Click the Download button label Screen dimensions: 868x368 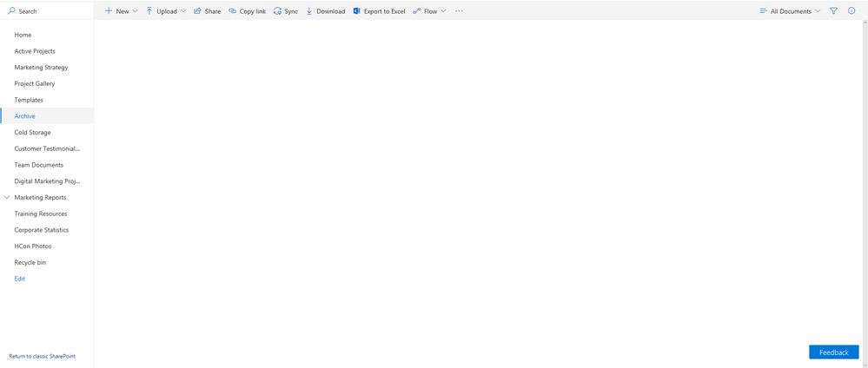coord(330,11)
